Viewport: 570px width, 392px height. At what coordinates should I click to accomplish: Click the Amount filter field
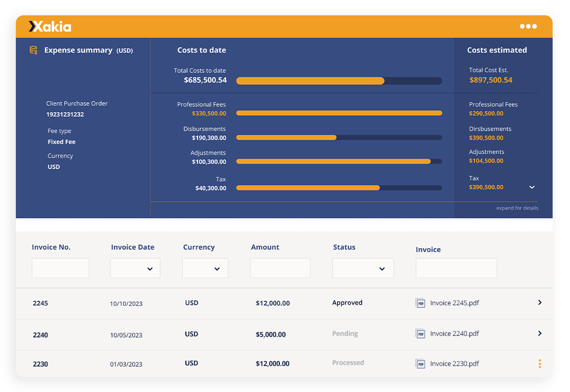[x=280, y=268]
